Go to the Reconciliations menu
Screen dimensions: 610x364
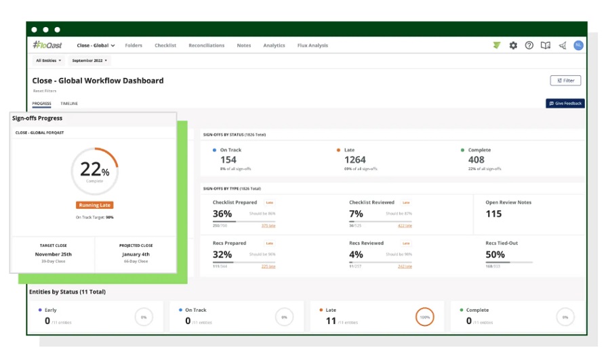(207, 45)
